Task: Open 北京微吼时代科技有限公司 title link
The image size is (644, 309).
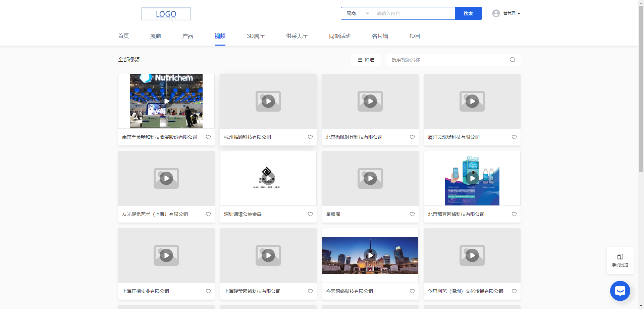Action: [x=354, y=137]
